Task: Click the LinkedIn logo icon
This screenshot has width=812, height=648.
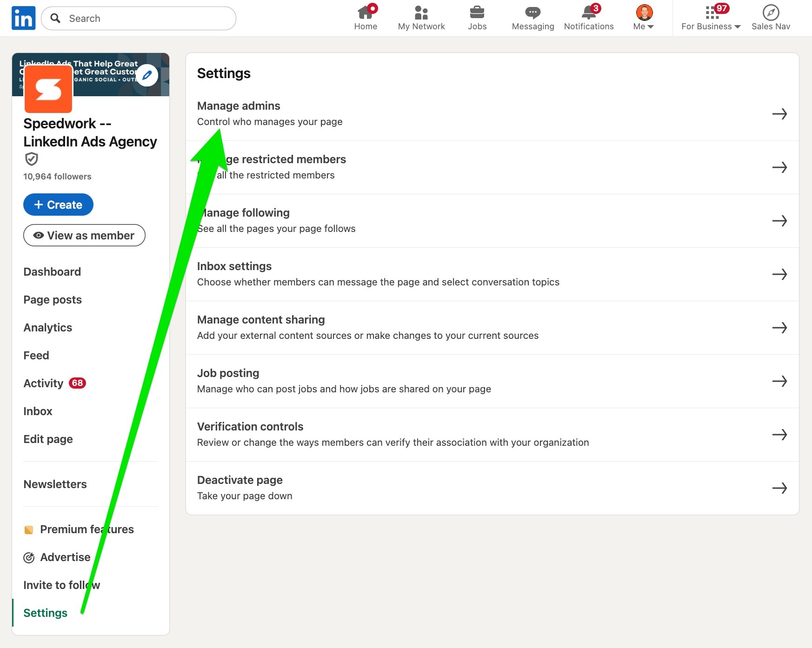Action: (x=23, y=18)
